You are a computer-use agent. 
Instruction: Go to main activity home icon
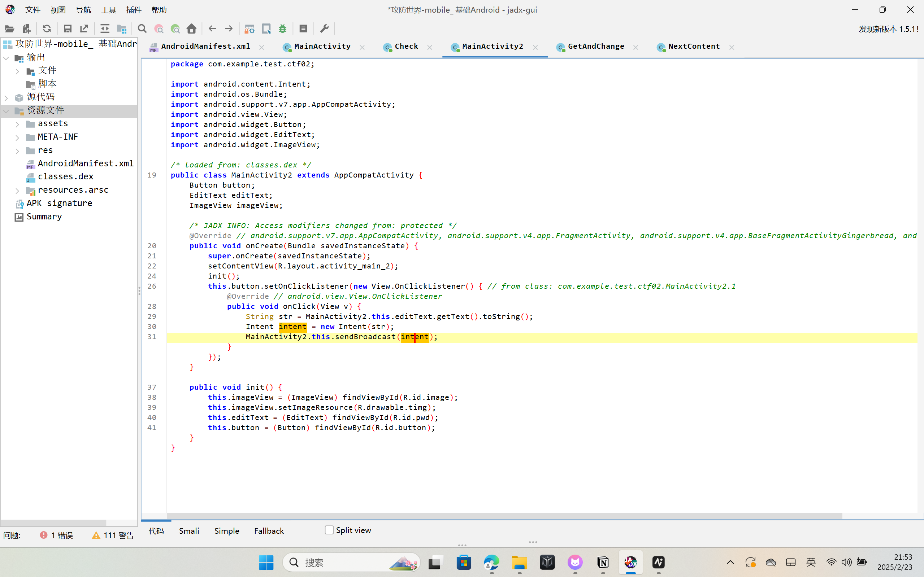192,29
